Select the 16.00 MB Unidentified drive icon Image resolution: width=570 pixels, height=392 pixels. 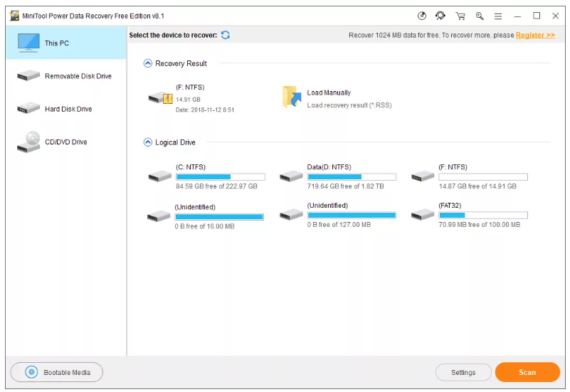(x=159, y=216)
